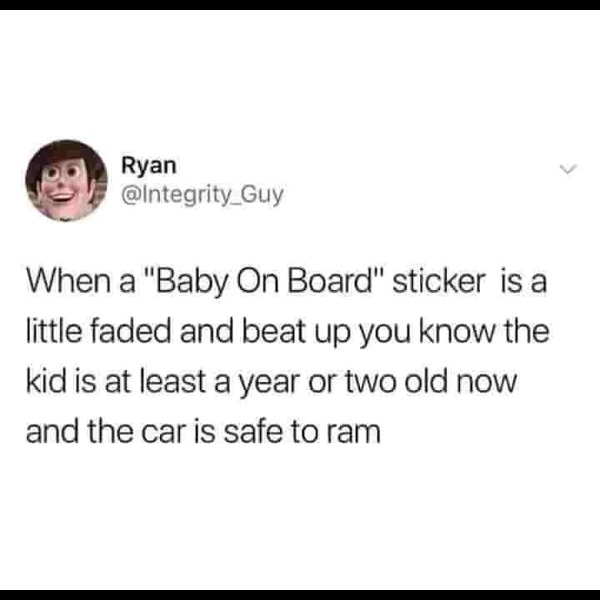The width and height of the screenshot is (600, 600).
Task: Click the word "sticker" in the tweet
Action: (439, 282)
